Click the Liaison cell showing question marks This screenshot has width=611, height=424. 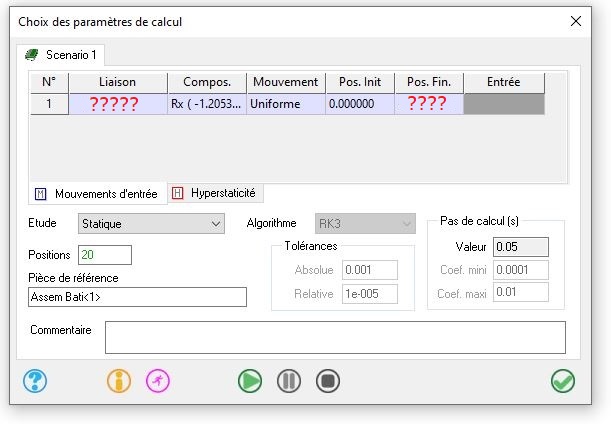click(117, 104)
